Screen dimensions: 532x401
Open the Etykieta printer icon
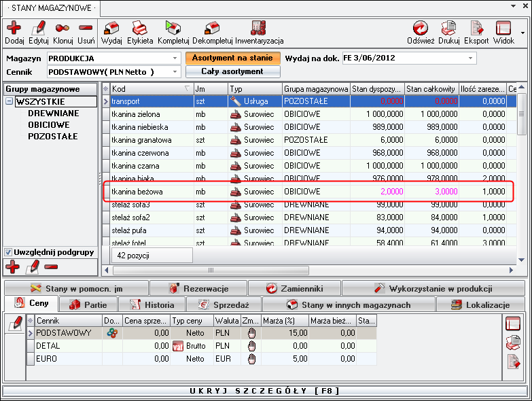[x=140, y=28]
